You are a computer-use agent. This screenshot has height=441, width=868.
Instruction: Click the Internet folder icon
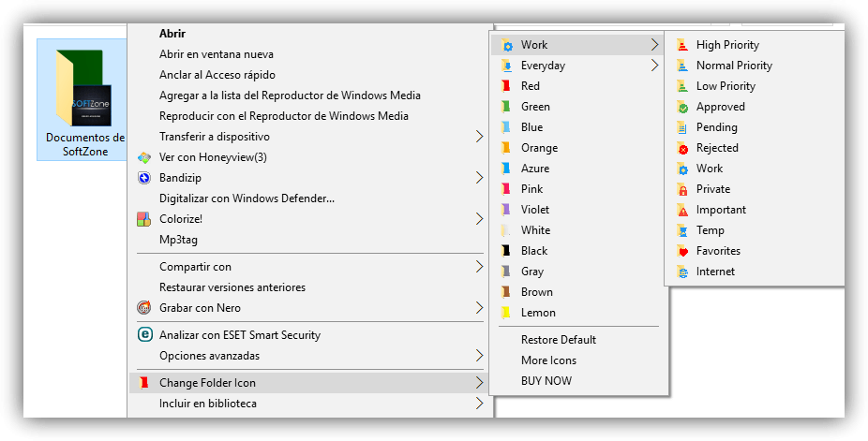(x=681, y=272)
